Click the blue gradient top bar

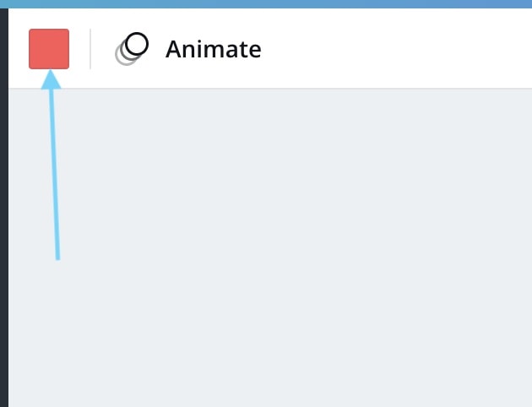[266, 4]
